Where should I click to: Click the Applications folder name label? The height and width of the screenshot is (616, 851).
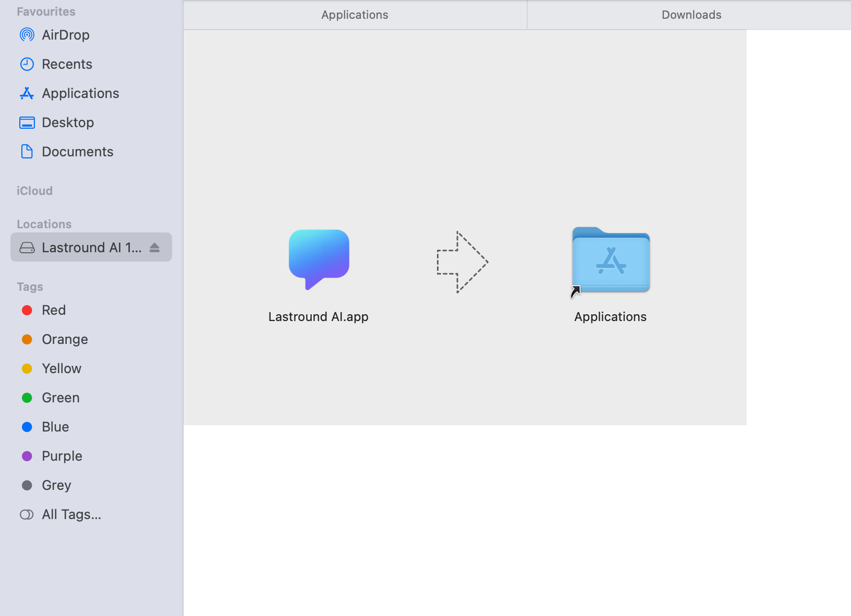(611, 317)
